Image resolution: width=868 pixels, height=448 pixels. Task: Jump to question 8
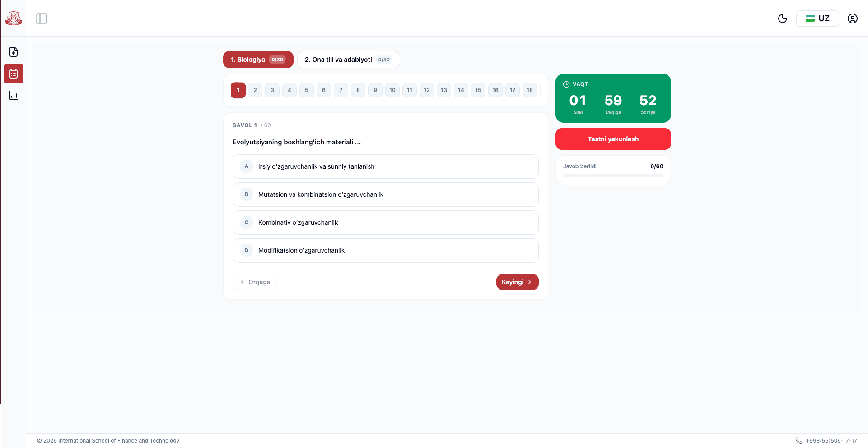(358, 90)
